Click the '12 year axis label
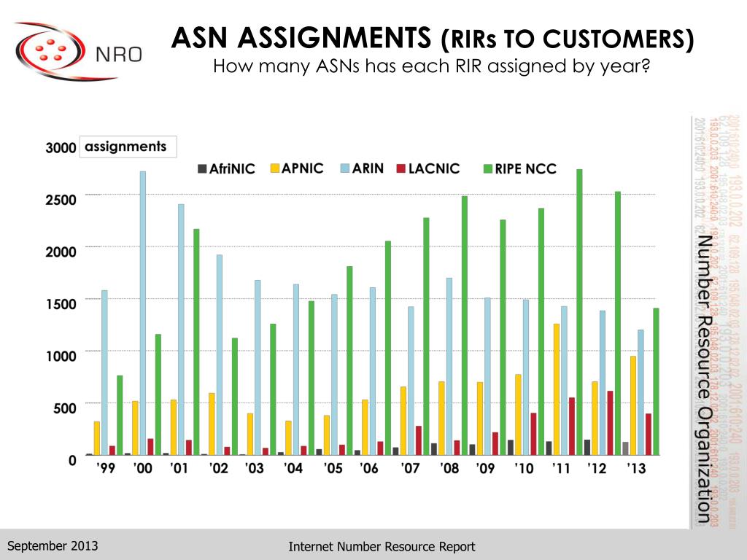The height and width of the screenshot is (560, 747). point(597,468)
